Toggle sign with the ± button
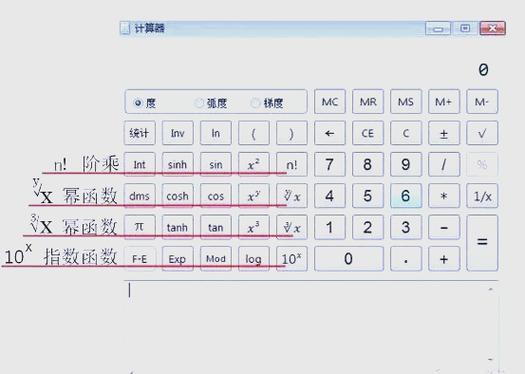The height and width of the screenshot is (374, 525). (x=444, y=133)
